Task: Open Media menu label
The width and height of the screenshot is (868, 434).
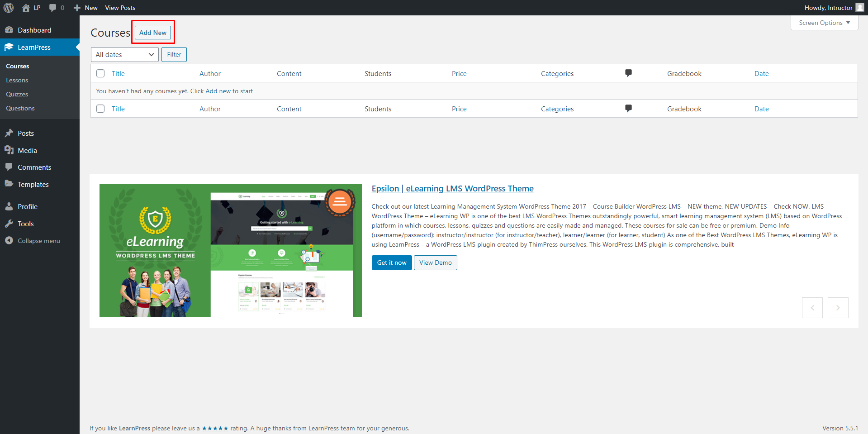Action: click(27, 150)
